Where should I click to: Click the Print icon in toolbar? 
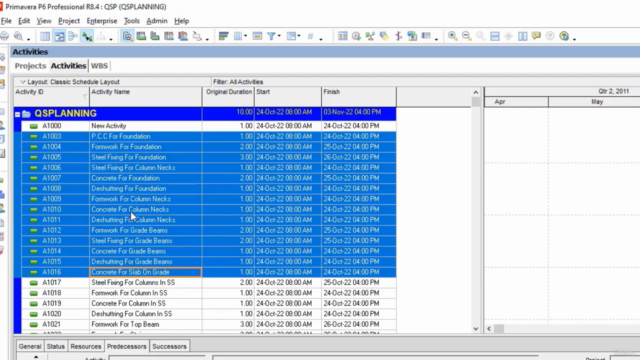(4, 36)
